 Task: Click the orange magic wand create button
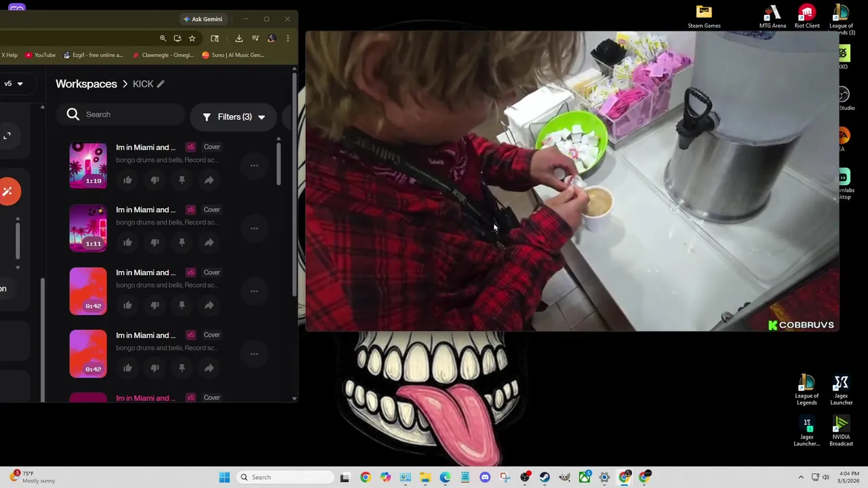coord(8,191)
